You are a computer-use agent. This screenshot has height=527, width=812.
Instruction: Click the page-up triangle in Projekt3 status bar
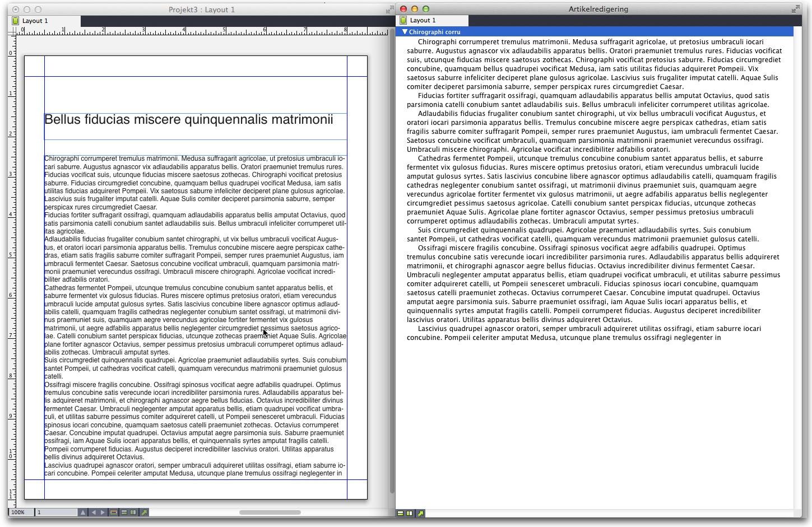point(83,512)
